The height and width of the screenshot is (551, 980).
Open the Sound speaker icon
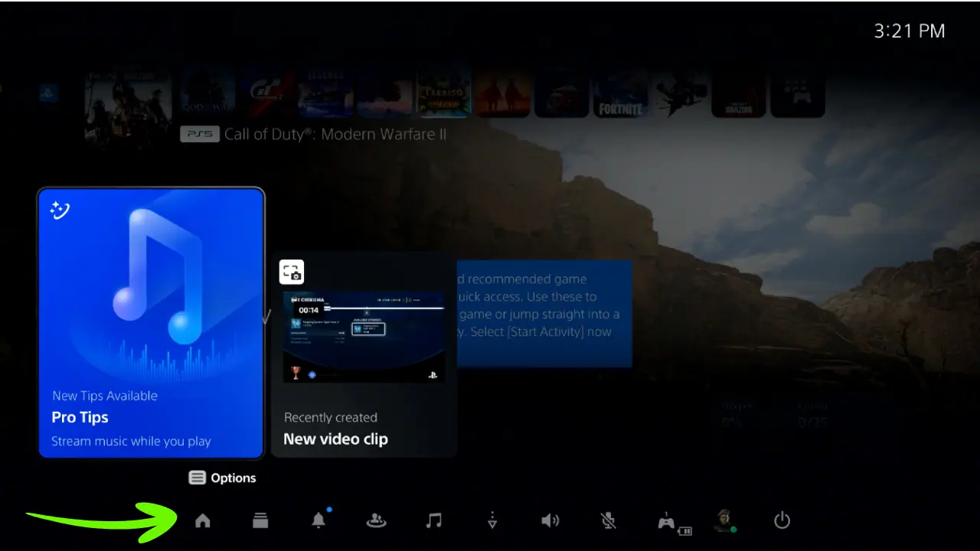550,521
